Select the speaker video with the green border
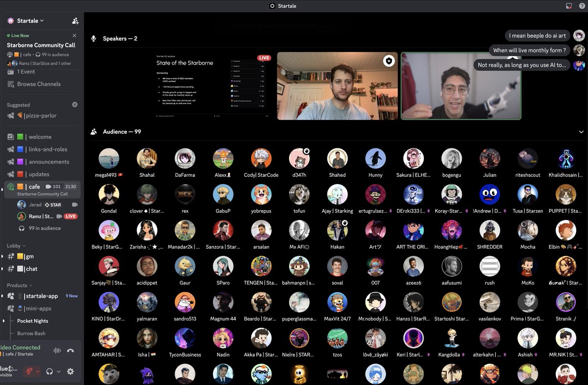588x385 pixels. (x=461, y=86)
